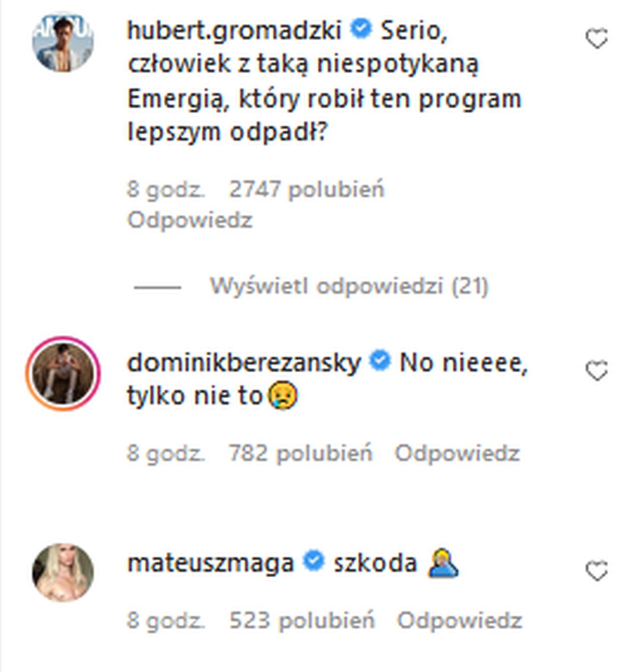Open hubert.gromadzki's profile picture
630x672 pixels.
click(63, 42)
